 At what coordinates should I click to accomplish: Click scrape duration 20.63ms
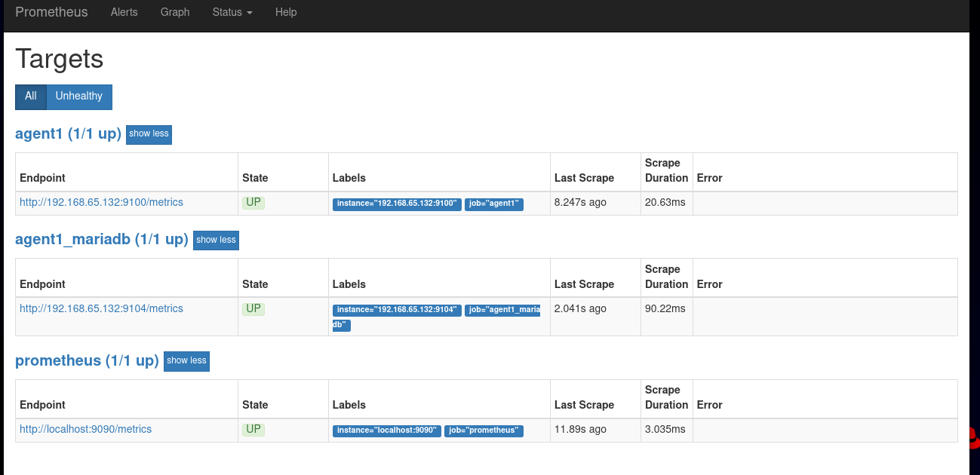coord(665,202)
